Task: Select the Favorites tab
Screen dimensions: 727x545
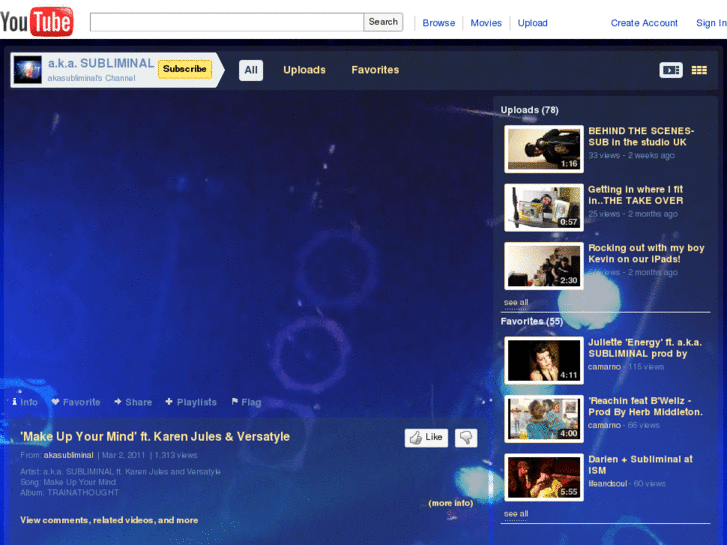Action: point(375,70)
